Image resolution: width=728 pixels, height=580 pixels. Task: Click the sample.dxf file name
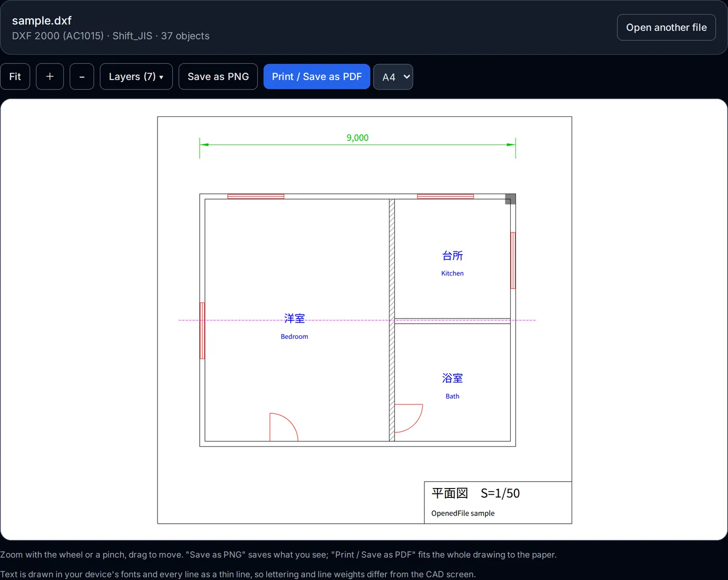click(x=42, y=21)
